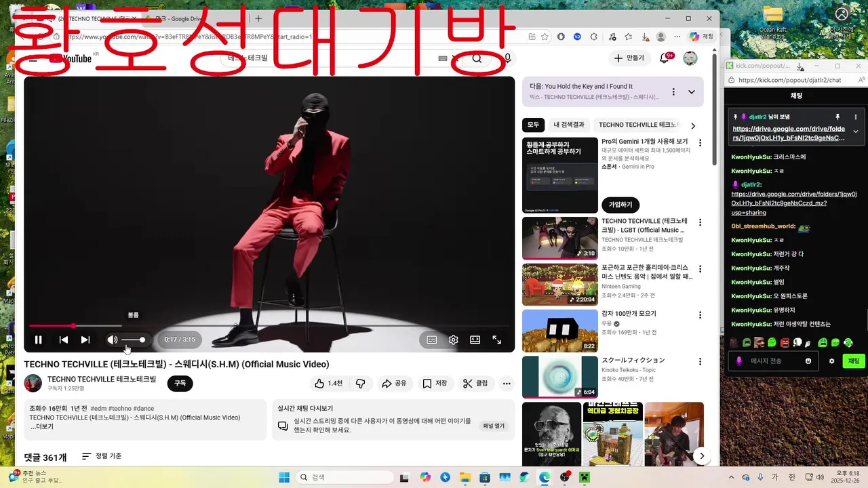
Task: Select TECHNO TECHVILLE filter chip
Action: (638, 125)
